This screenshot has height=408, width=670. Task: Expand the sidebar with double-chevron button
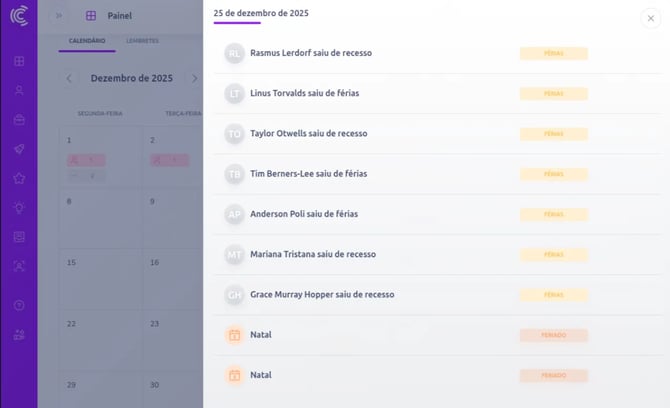tap(59, 16)
